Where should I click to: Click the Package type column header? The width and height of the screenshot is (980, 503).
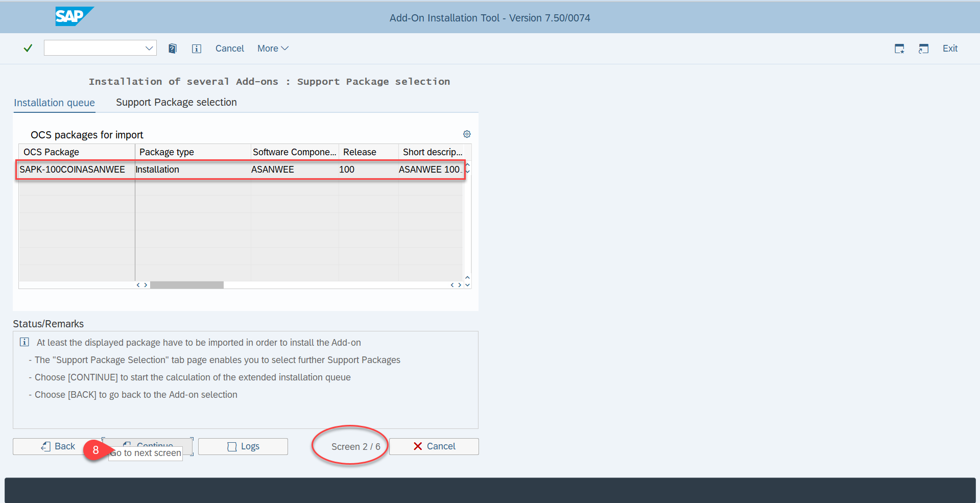[193, 152]
